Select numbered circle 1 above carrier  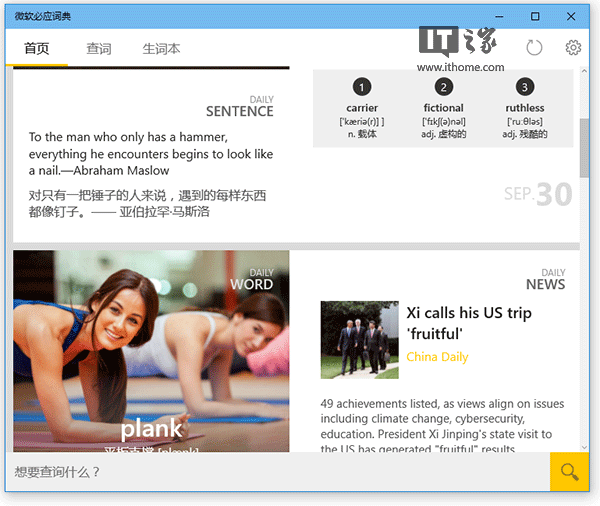(362, 87)
